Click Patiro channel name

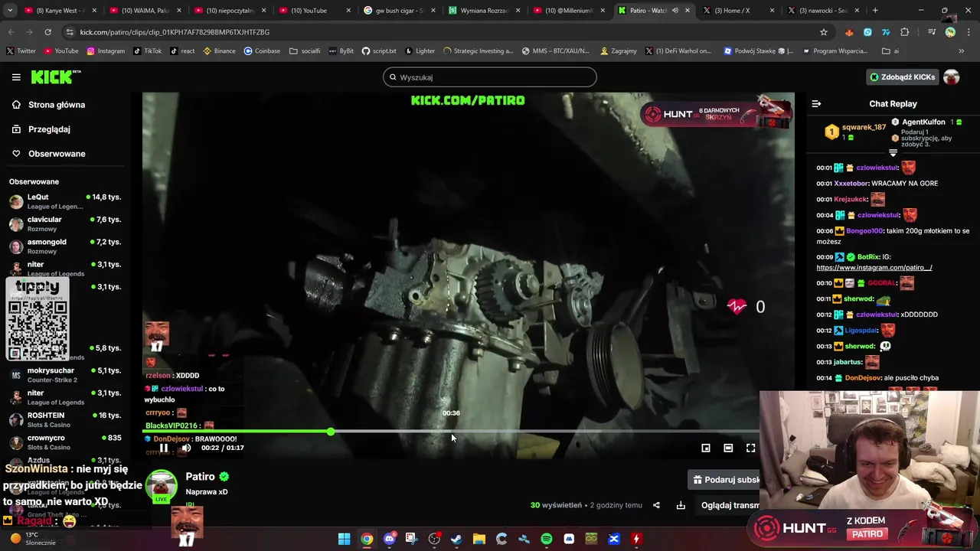(x=200, y=477)
